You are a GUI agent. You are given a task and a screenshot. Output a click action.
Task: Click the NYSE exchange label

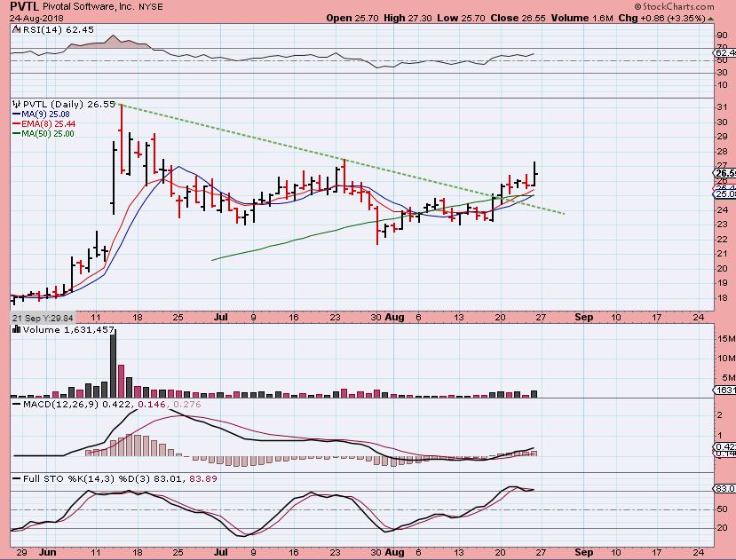pyautogui.click(x=151, y=7)
